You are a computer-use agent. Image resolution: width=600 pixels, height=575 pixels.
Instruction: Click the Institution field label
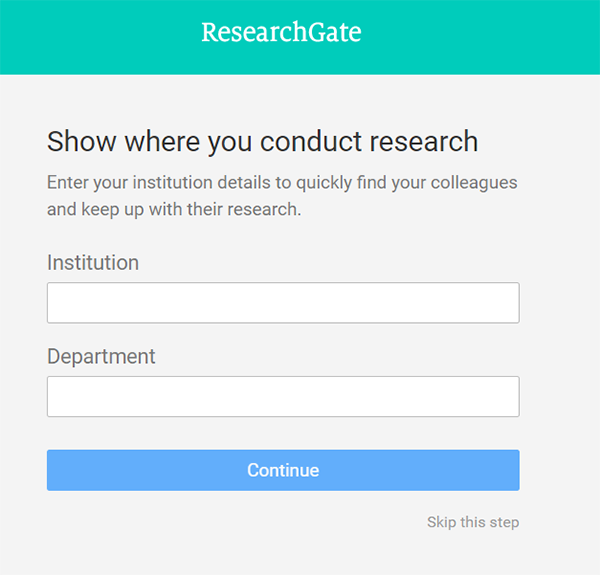tap(93, 263)
